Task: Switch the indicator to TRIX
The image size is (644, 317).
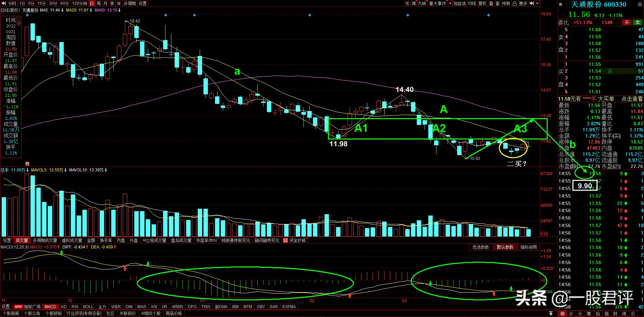Action: click(206, 307)
